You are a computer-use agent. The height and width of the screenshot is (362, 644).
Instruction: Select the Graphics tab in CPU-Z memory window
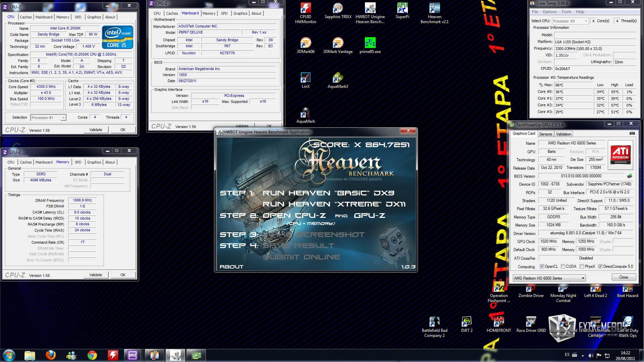pos(94,162)
